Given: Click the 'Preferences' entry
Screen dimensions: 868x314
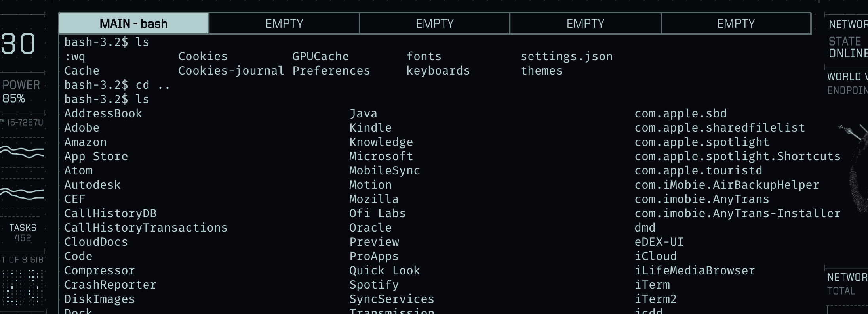Looking at the screenshot, I should point(331,71).
